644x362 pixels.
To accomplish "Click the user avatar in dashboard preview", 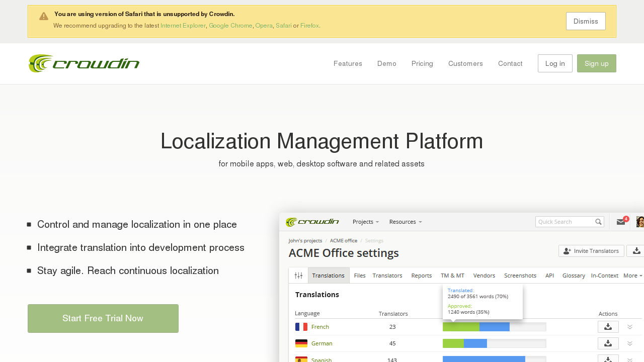I will [640, 222].
